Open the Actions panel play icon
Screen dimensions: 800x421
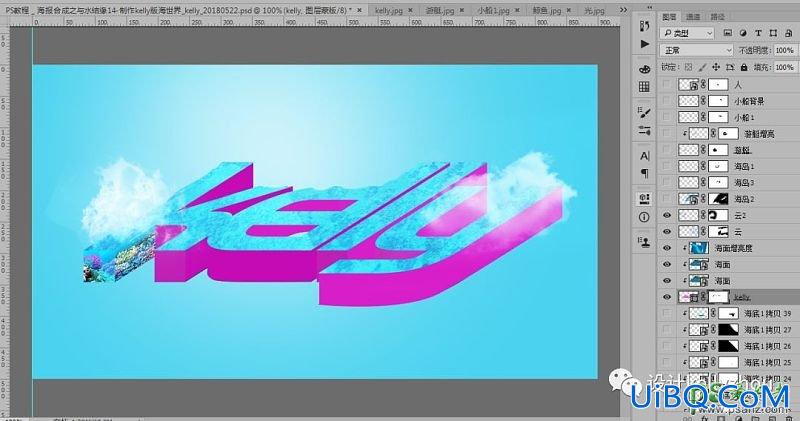coord(645,44)
